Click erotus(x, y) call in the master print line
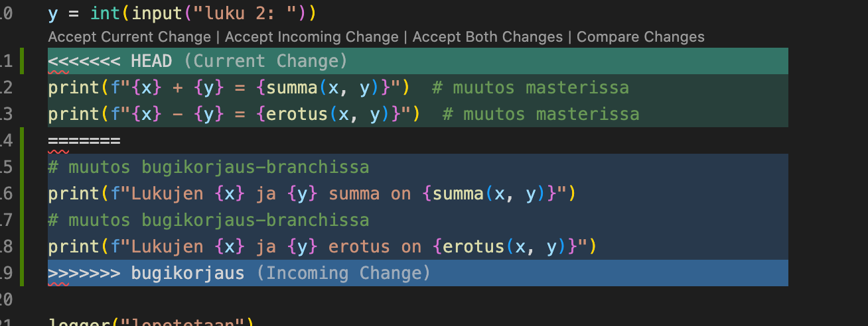The image size is (868, 326). [328, 114]
